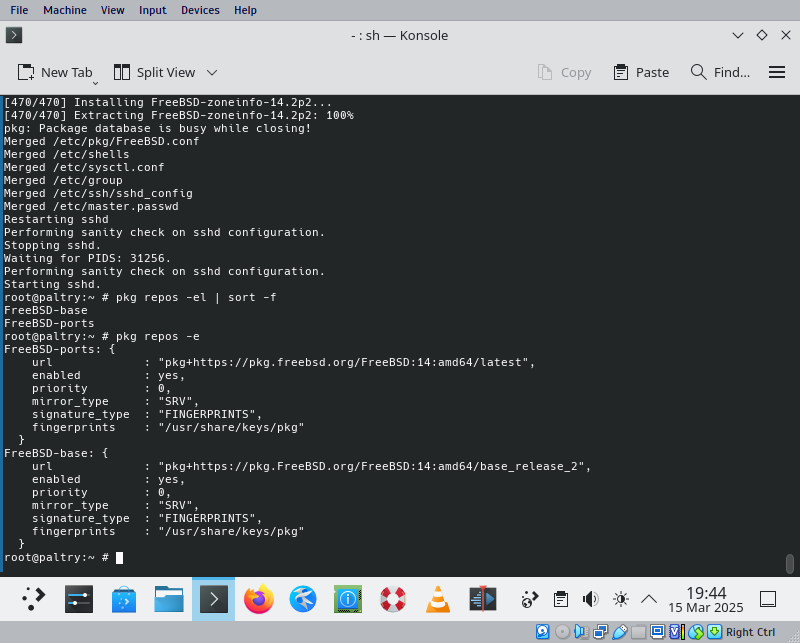Launch Firefox from the taskbar
800x643 pixels.
coord(258,599)
